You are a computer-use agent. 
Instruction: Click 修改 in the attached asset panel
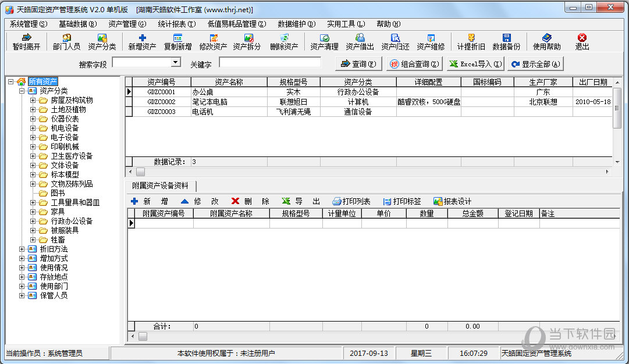click(200, 201)
